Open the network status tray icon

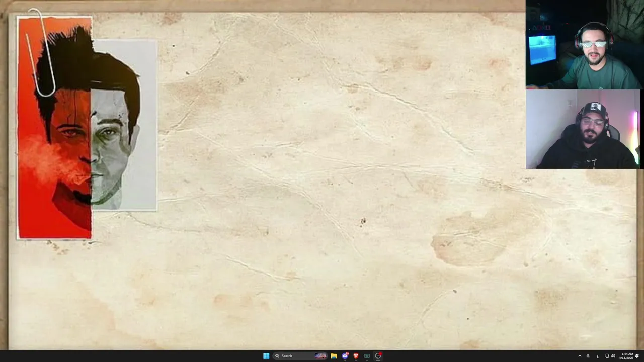point(606,356)
